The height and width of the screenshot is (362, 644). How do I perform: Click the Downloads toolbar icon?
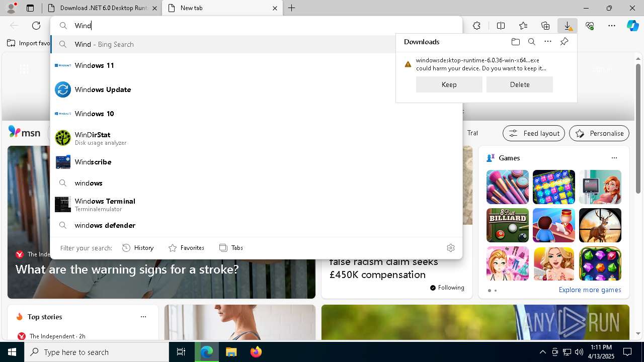click(x=568, y=26)
